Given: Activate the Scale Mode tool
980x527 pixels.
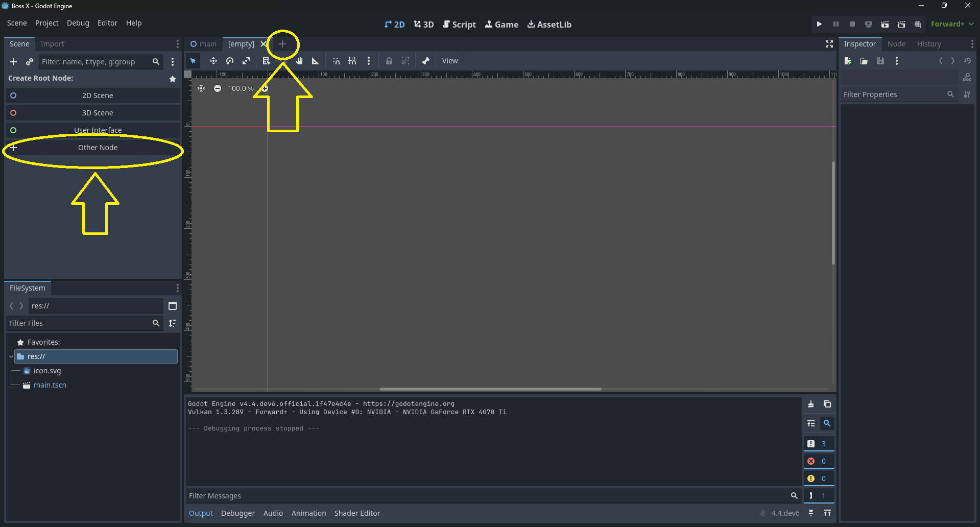Looking at the screenshot, I should click(246, 61).
